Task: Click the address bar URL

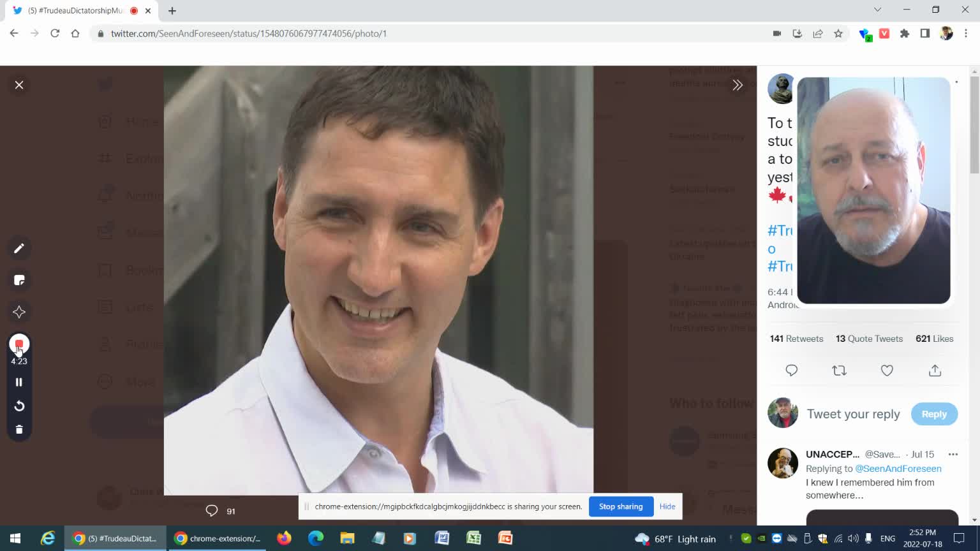Action: click(x=249, y=34)
